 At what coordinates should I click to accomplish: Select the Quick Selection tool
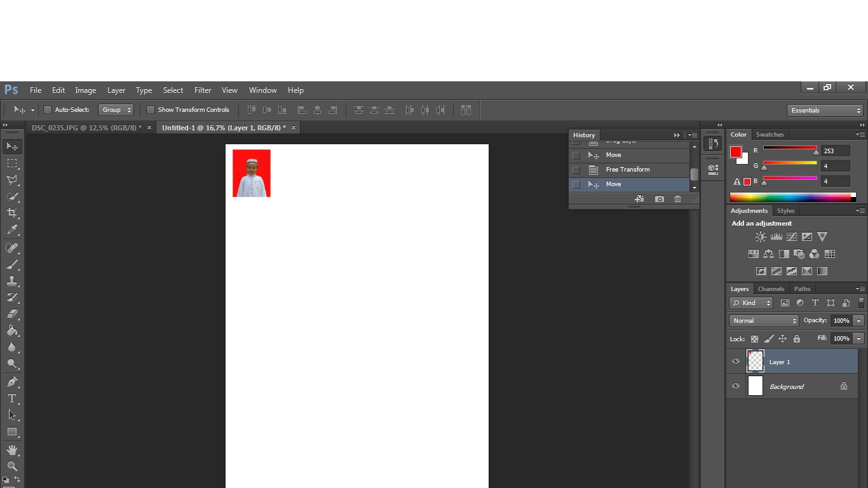coord(12,196)
